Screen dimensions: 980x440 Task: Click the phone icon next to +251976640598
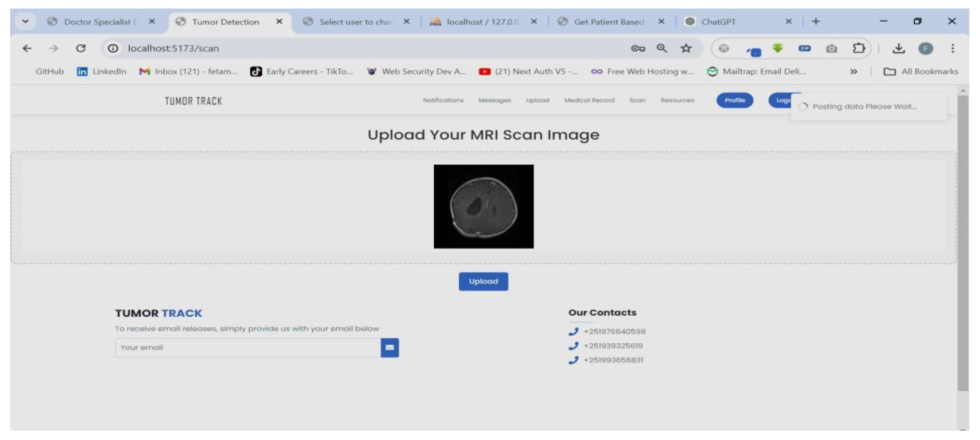pyautogui.click(x=574, y=332)
